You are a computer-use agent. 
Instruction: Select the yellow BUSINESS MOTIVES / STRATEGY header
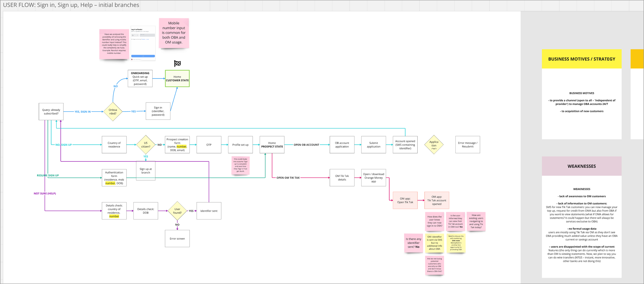pyautogui.click(x=581, y=59)
